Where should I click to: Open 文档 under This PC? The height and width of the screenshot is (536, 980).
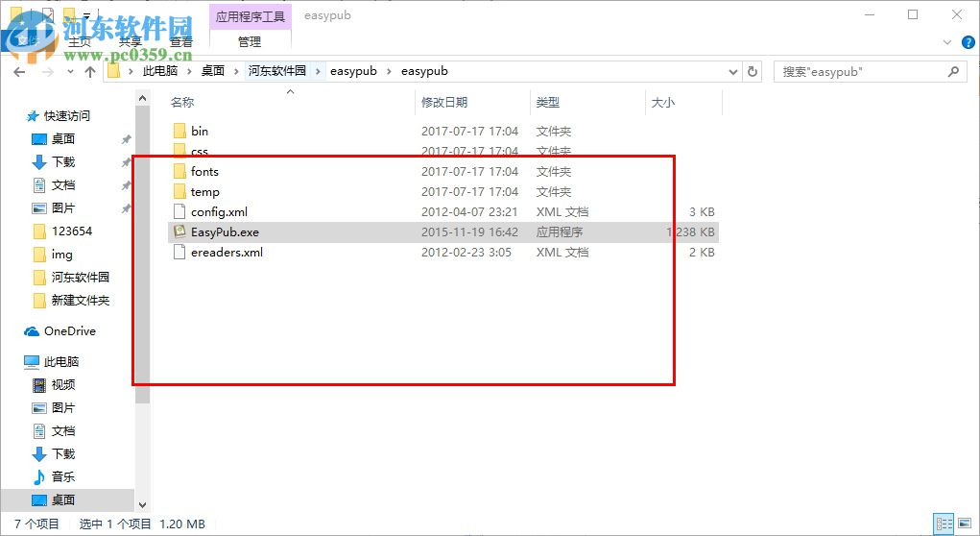tap(63, 431)
